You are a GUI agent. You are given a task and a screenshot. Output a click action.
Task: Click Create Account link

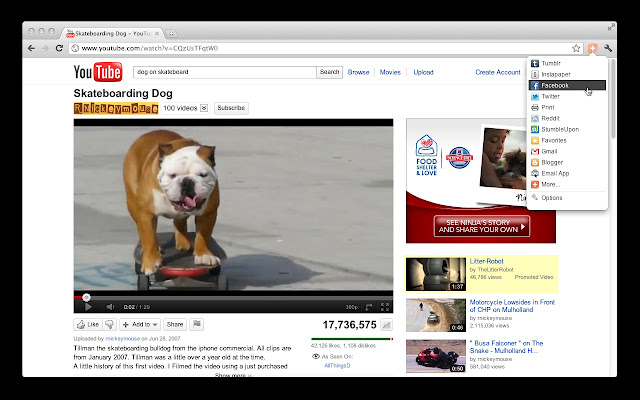[498, 72]
